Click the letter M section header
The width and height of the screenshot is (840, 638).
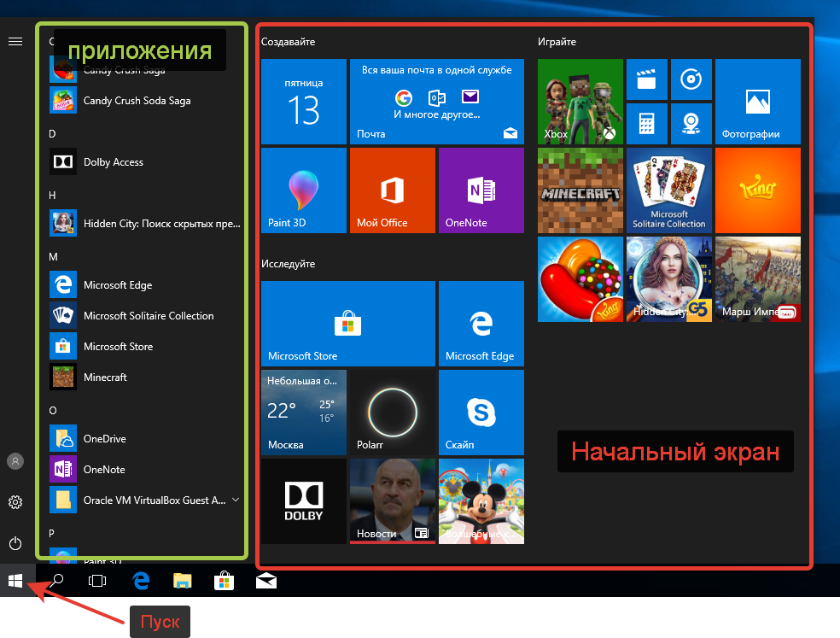click(x=53, y=257)
